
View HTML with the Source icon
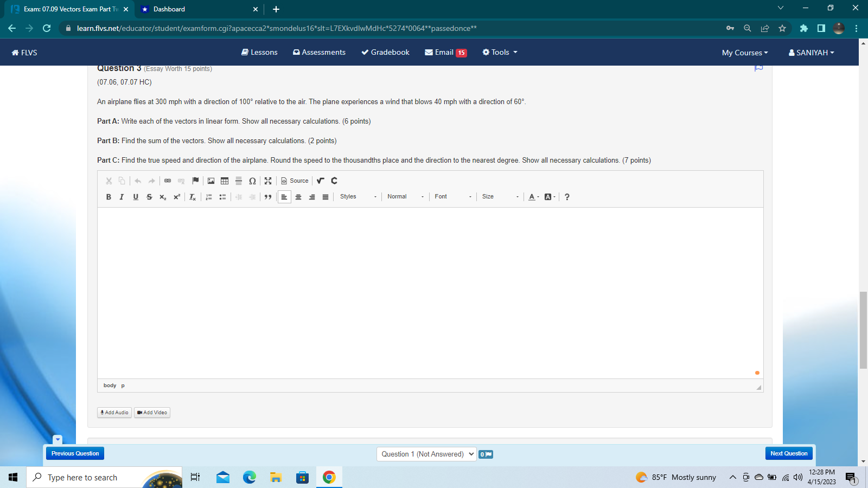coord(295,181)
